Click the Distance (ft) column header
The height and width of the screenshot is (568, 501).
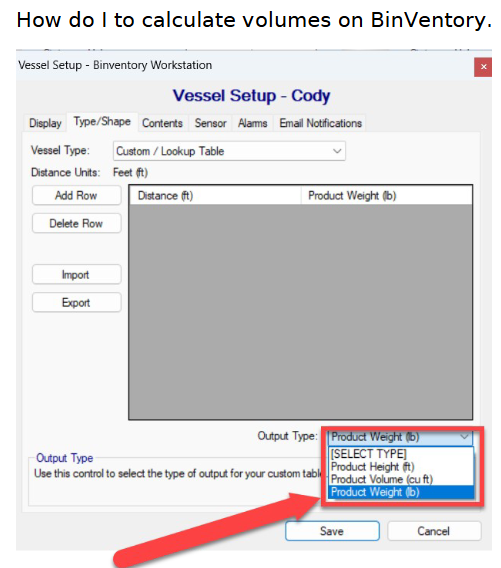(x=215, y=196)
